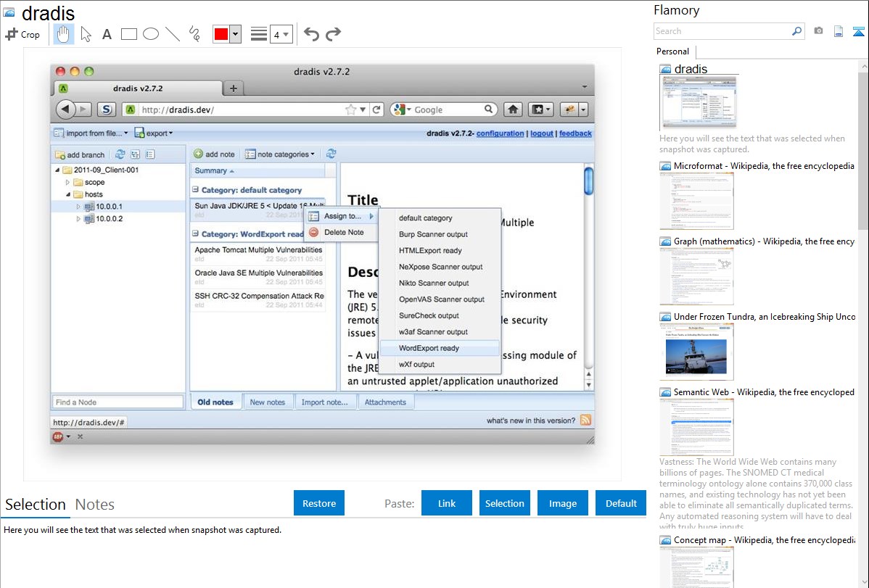
Task: Click the Paste Selection button
Action: [x=505, y=503]
